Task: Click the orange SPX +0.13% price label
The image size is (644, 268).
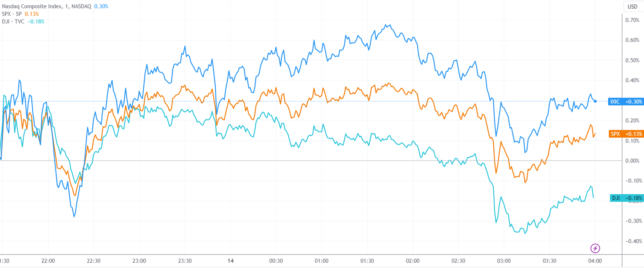Action: [x=626, y=134]
